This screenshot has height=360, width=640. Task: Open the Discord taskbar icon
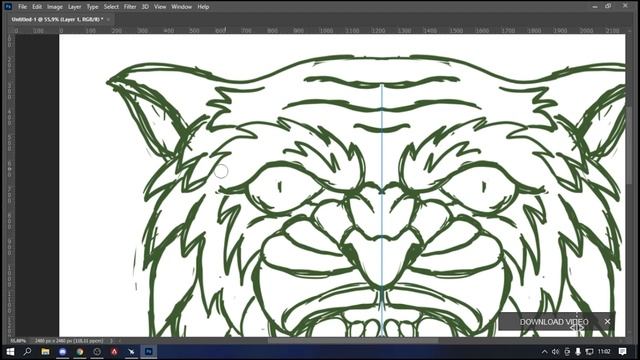point(62,351)
